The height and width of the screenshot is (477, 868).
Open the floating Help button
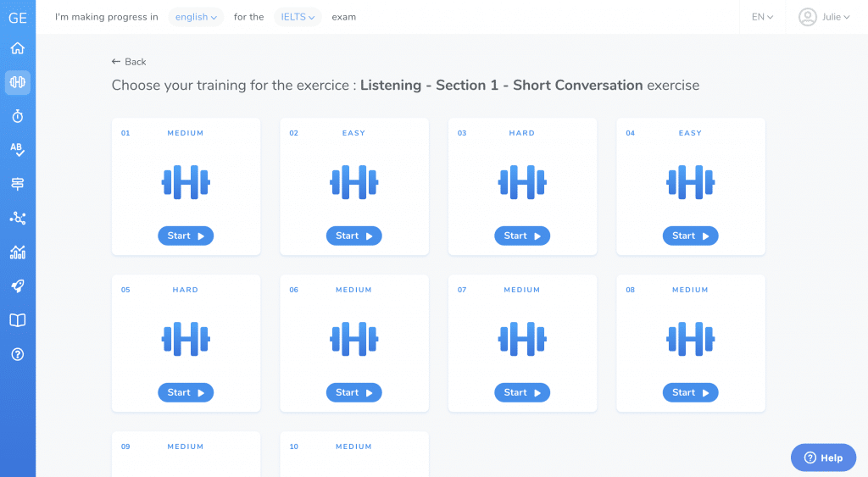[823, 458]
